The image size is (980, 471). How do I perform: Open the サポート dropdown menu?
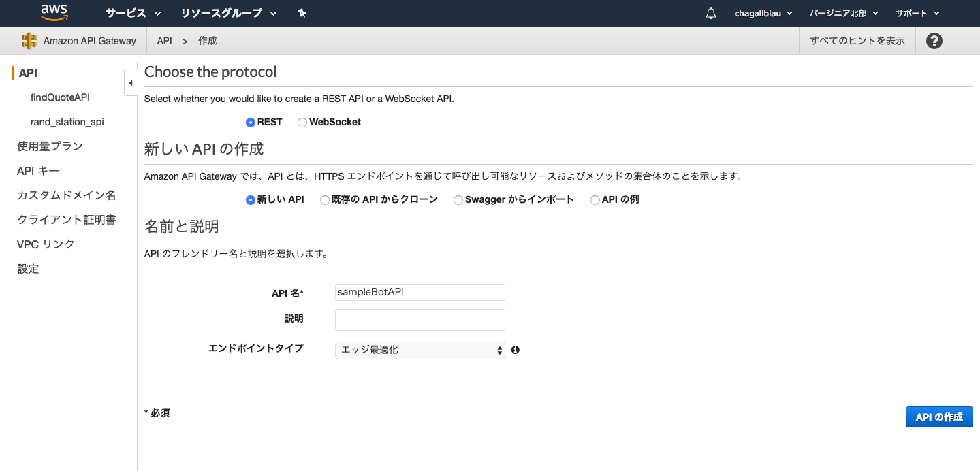pyautogui.click(x=917, y=13)
